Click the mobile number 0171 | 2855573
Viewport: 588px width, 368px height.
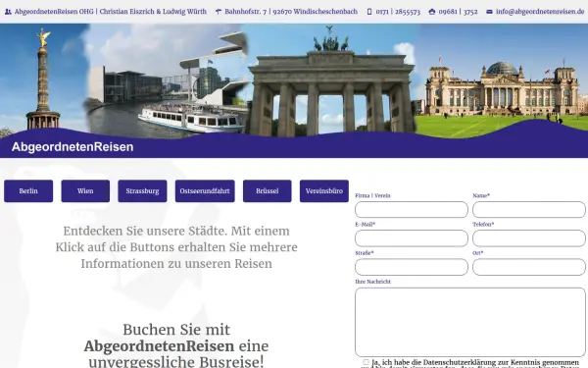398,12
